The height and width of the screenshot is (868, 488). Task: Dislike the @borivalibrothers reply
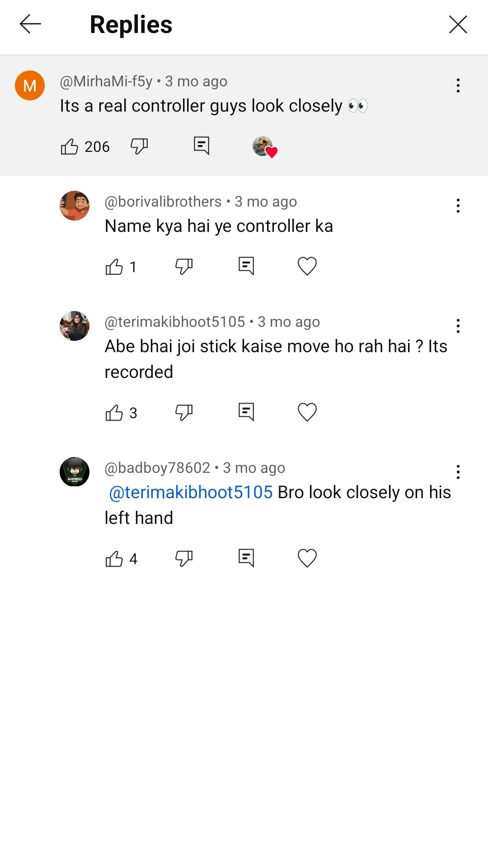[184, 266]
